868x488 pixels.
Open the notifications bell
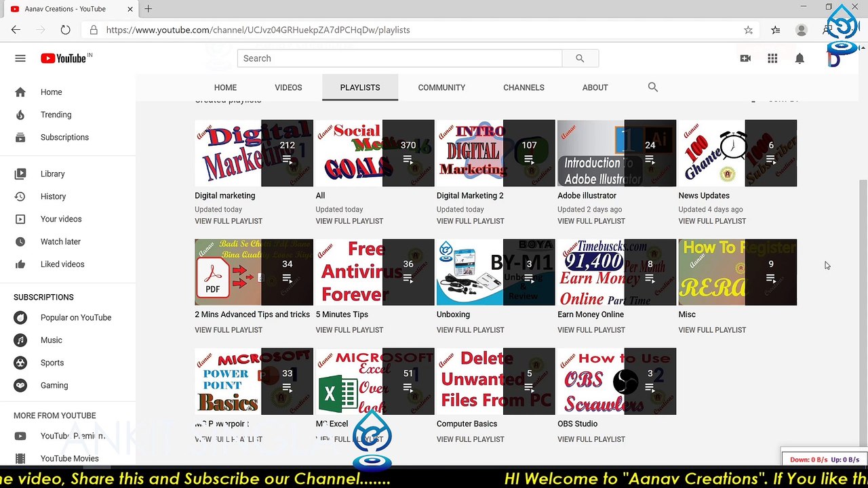coord(800,58)
